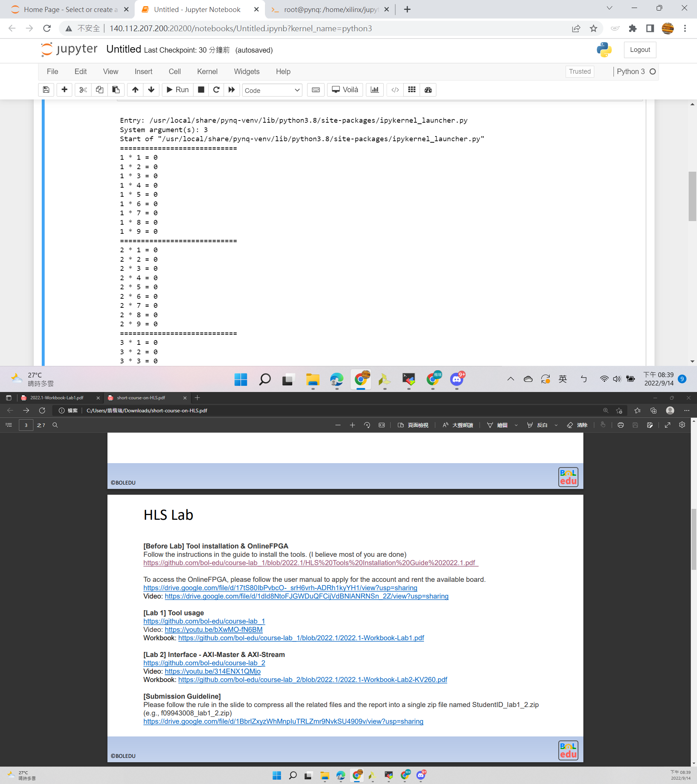The image size is (697, 784).
Task: Zoom in the PDF with the plus control
Action: tap(352, 425)
